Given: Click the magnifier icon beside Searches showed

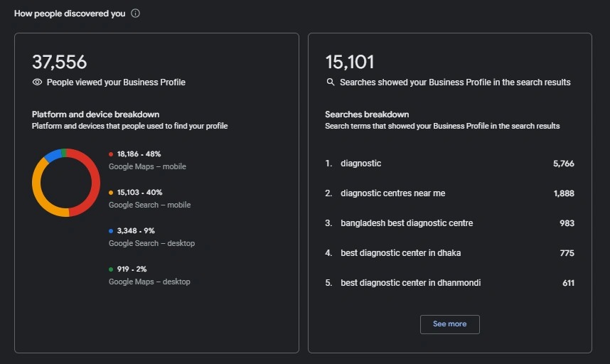Looking at the screenshot, I should 331,82.
